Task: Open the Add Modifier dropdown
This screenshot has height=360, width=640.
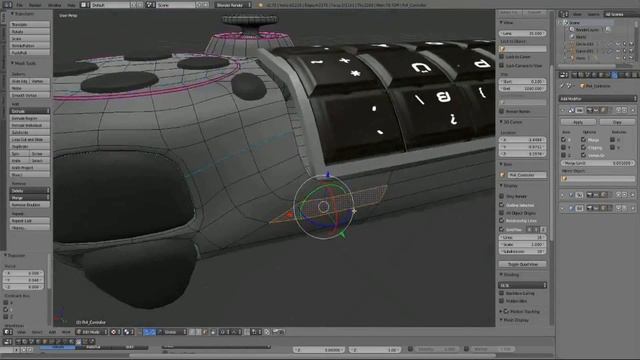Action: click(x=598, y=98)
